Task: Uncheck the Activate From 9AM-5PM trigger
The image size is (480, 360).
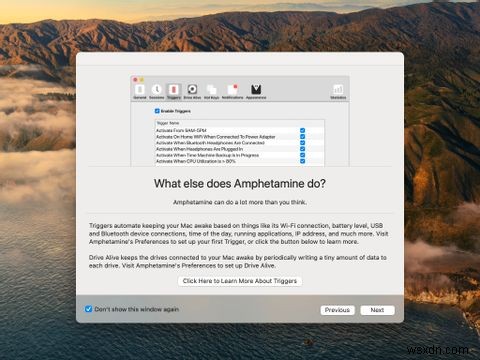Action: coord(302,130)
